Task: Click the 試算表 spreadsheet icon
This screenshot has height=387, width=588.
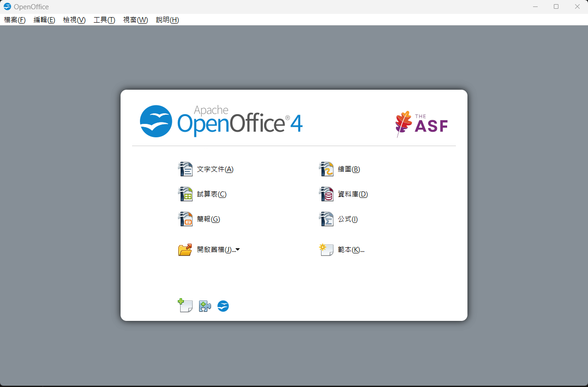Action: click(x=185, y=194)
